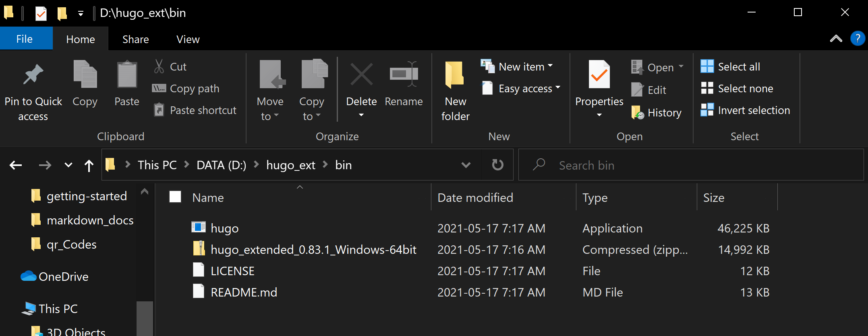Select This PC in the navigation pane

[50, 309]
